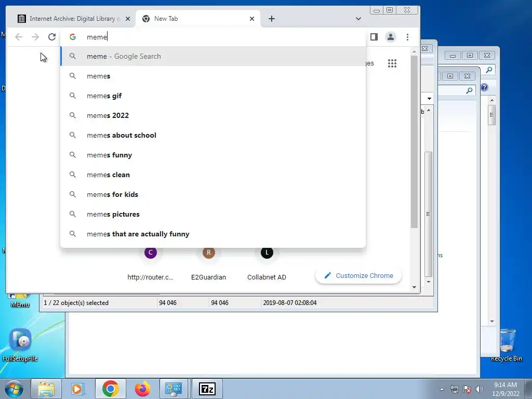Select 'memes' suggestion
532x399 pixels.
pyautogui.click(x=213, y=76)
